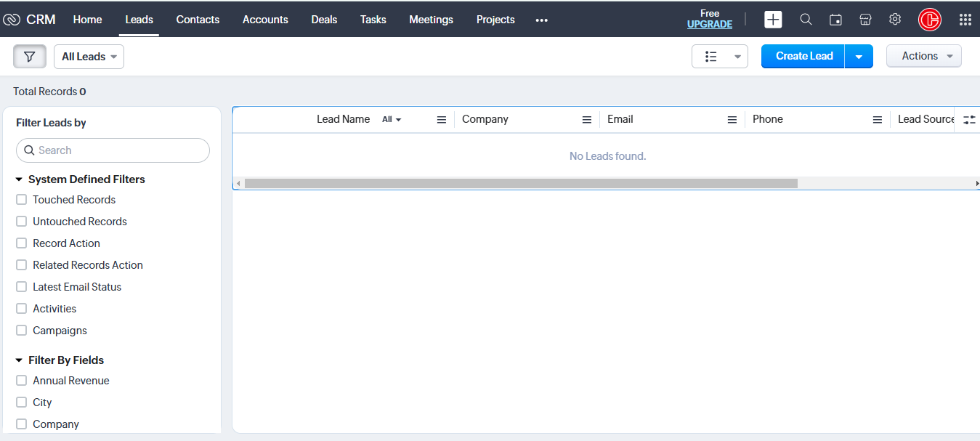980x441 pixels.
Task: Check the Untouched Records filter
Action: coord(22,222)
